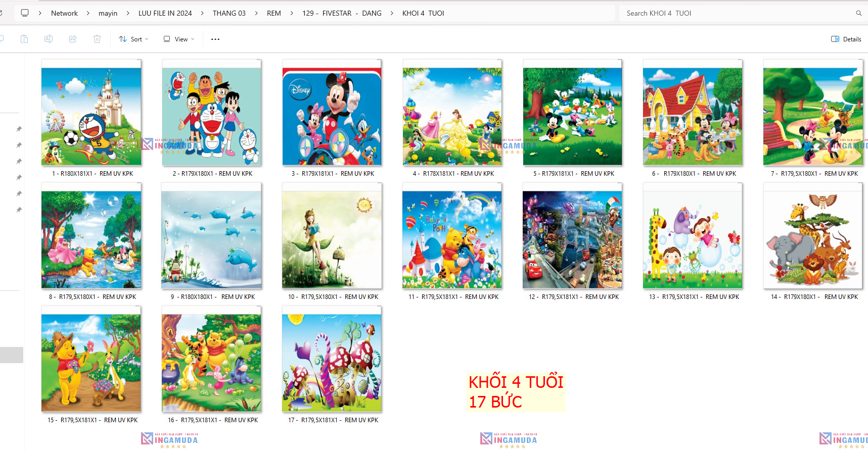This screenshot has height=452, width=868.
Task: Open the View dropdown
Action: [179, 39]
